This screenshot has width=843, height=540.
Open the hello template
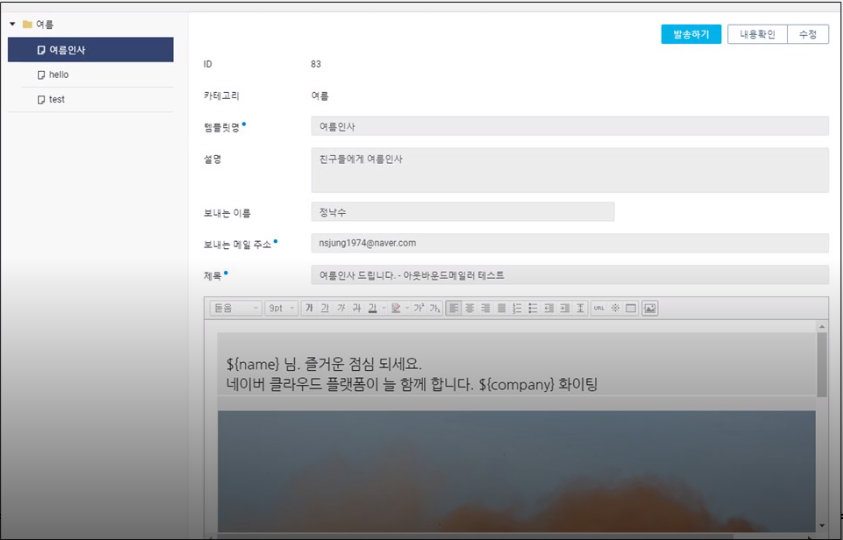58,75
